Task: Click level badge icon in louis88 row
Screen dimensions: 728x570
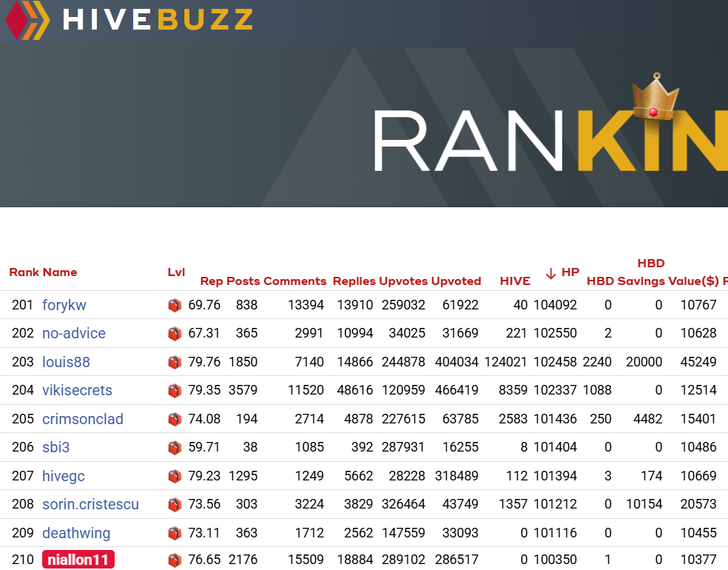Action: pyautogui.click(x=175, y=362)
